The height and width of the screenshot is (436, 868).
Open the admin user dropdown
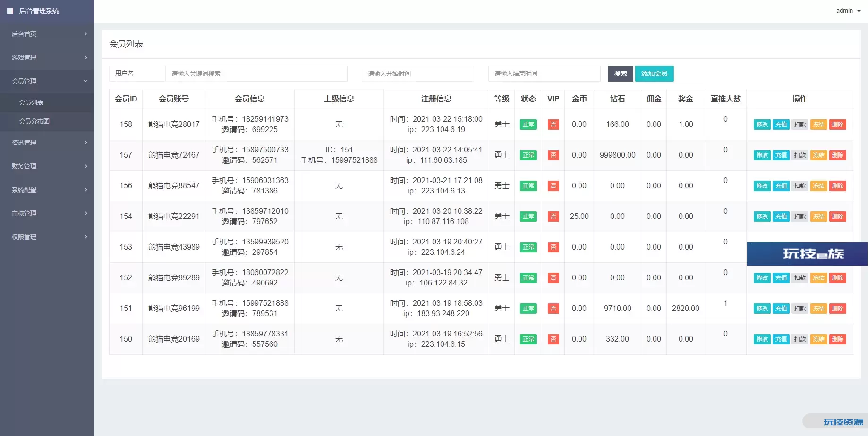coord(848,11)
